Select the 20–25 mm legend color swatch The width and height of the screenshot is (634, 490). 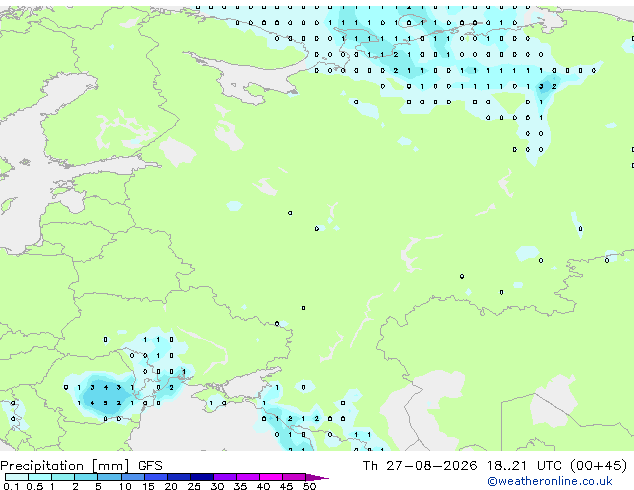tap(178, 477)
